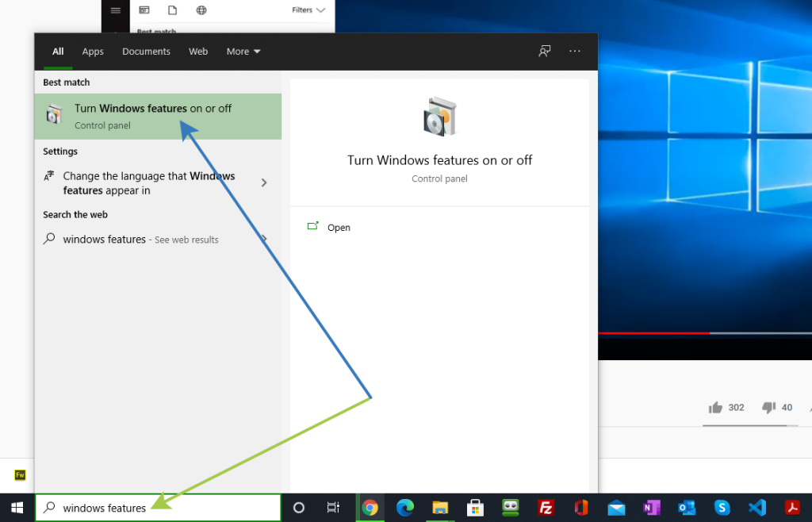Image resolution: width=812 pixels, height=522 pixels.
Task: Open File Explorer from the taskbar
Action: pos(440,508)
